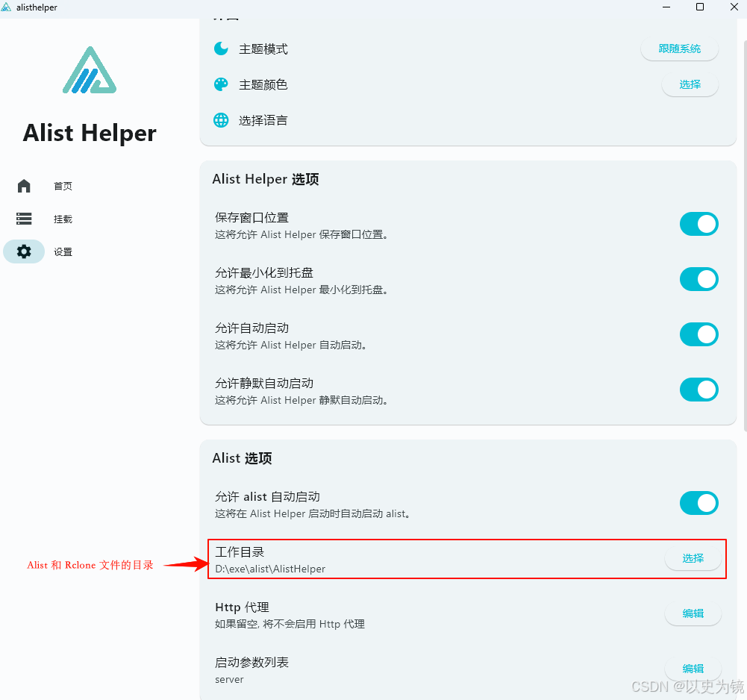747x700 pixels.
Task: Open the 选择语言 setting row
Action: click(468, 120)
